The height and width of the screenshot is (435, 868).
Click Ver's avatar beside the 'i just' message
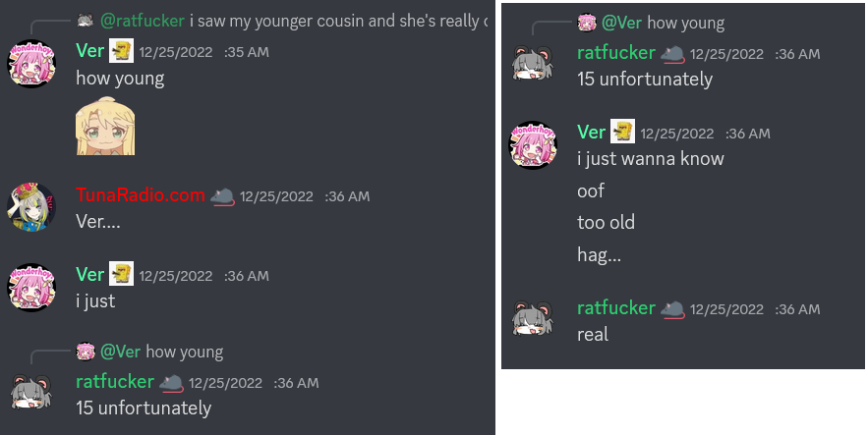coord(31,288)
